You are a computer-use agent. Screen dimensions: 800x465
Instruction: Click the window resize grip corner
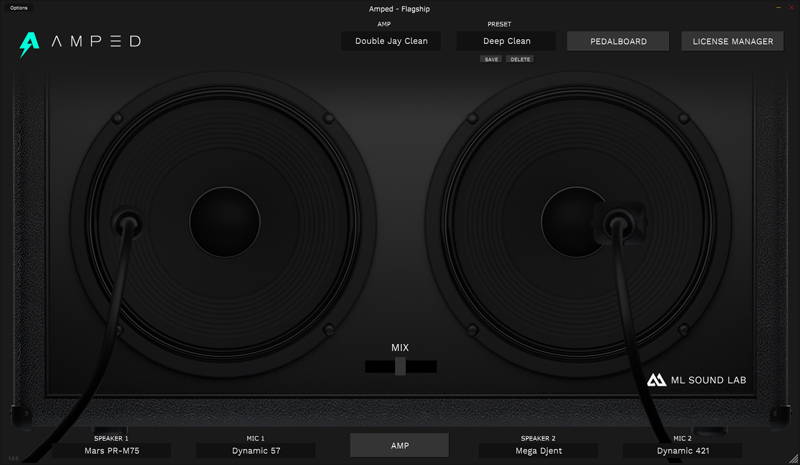(793, 458)
